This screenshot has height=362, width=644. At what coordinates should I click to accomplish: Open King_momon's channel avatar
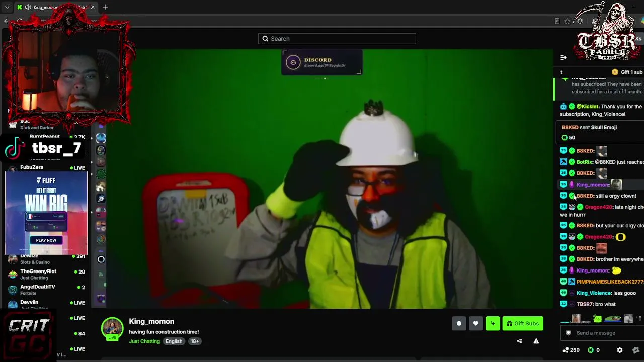[x=112, y=328]
